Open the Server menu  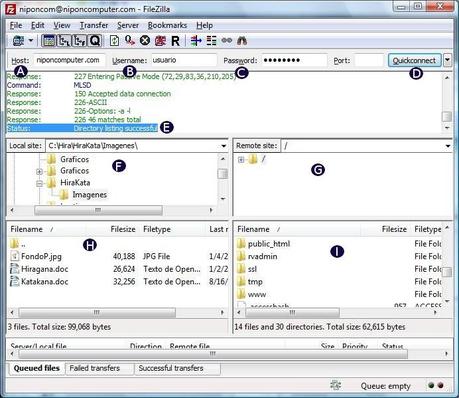[x=128, y=25]
